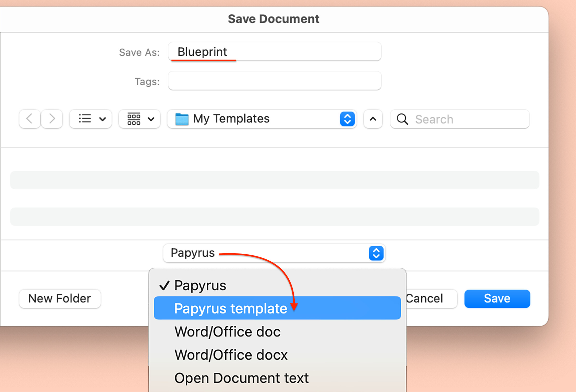
Task: Open the grouping options chevron
Action: [x=151, y=119]
